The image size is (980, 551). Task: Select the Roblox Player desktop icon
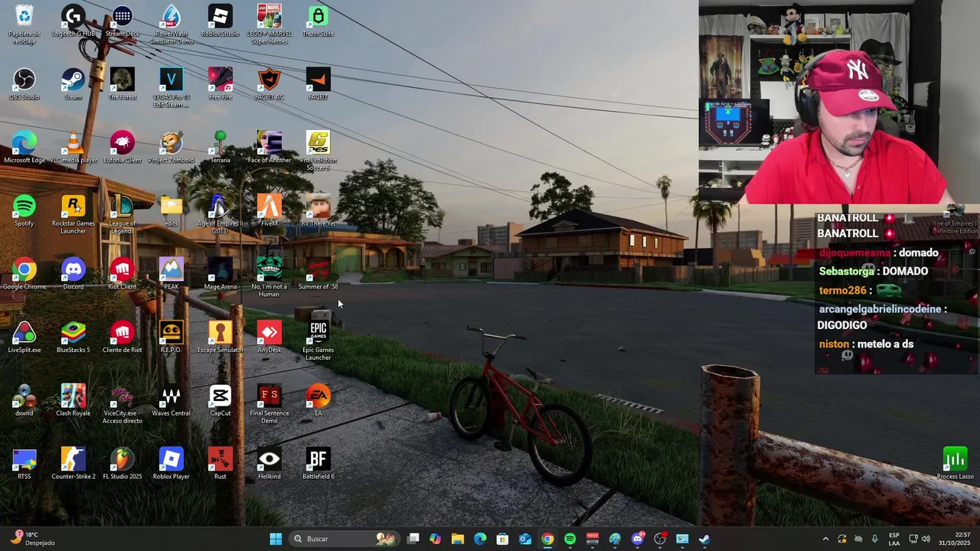click(x=171, y=465)
